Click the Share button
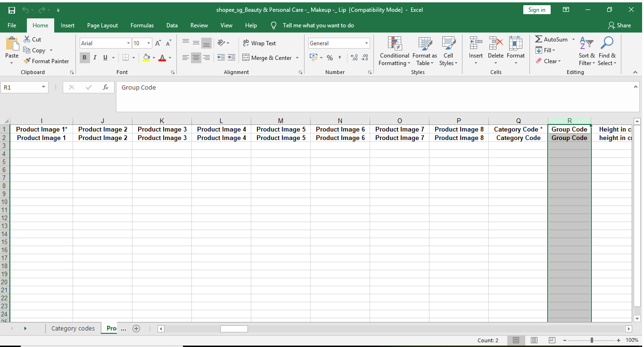Image resolution: width=644 pixels, height=347 pixels. tap(619, 25)
